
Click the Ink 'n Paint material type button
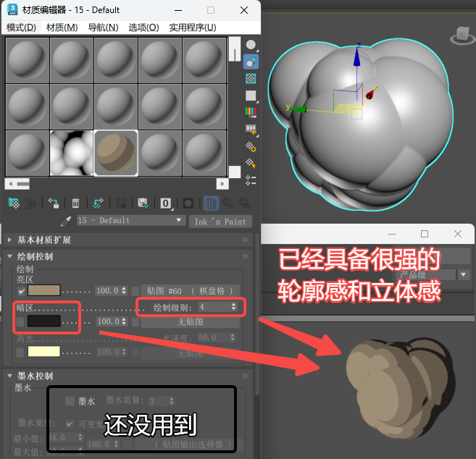(220, 222)
